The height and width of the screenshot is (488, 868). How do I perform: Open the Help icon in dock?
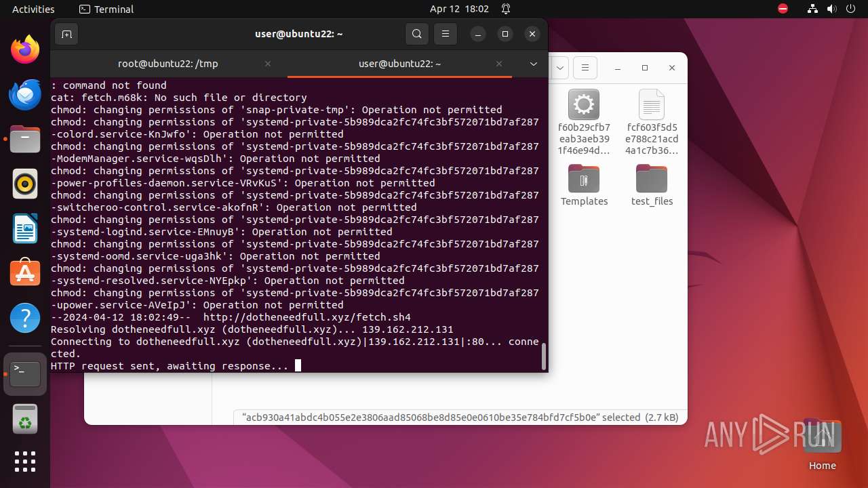[x=25, y=318]
